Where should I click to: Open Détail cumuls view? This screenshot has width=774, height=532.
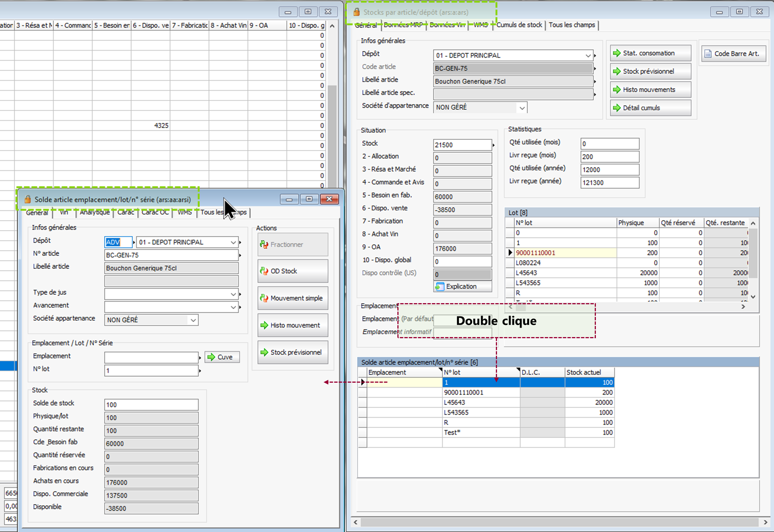point(650,108)
